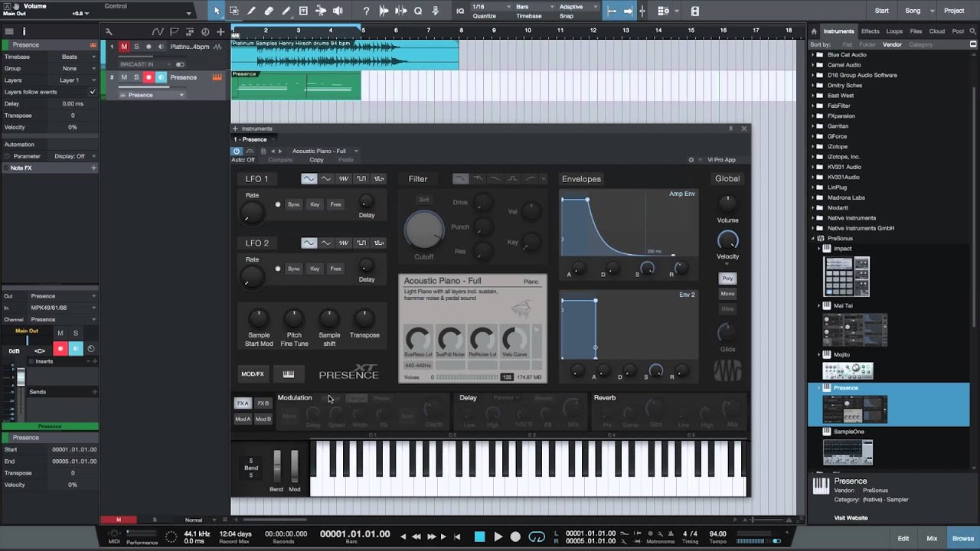Click Visit Website link
980x551 pixels.
(x=851, y=518)
